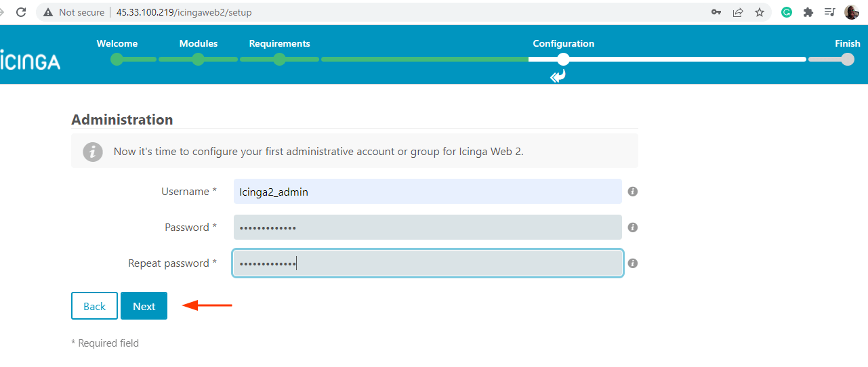Click the Back button
The width and height of the screenshot is (868, 367).
(94, 306)
